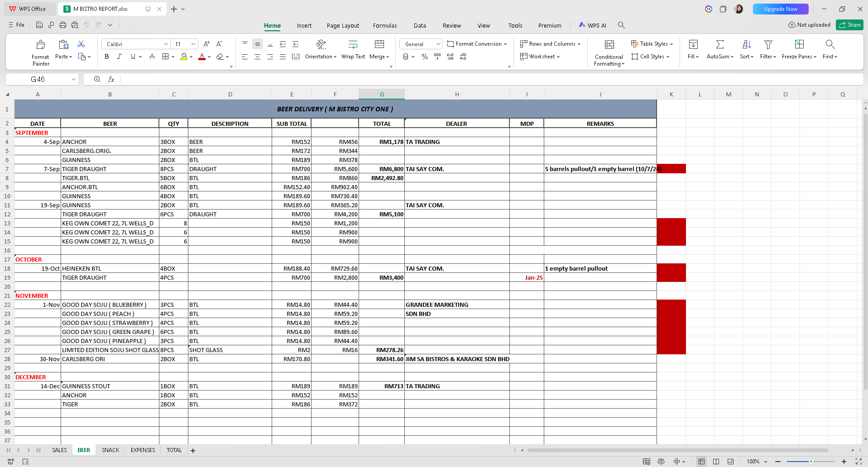Click the thousands comma style icon

(437, 57)
